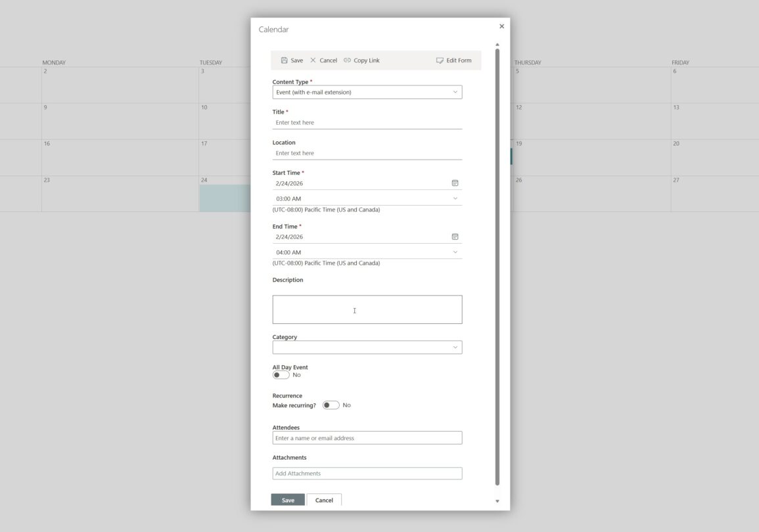759x532 pixels.
Task: Click inside the Description text area
Action: 367,309
